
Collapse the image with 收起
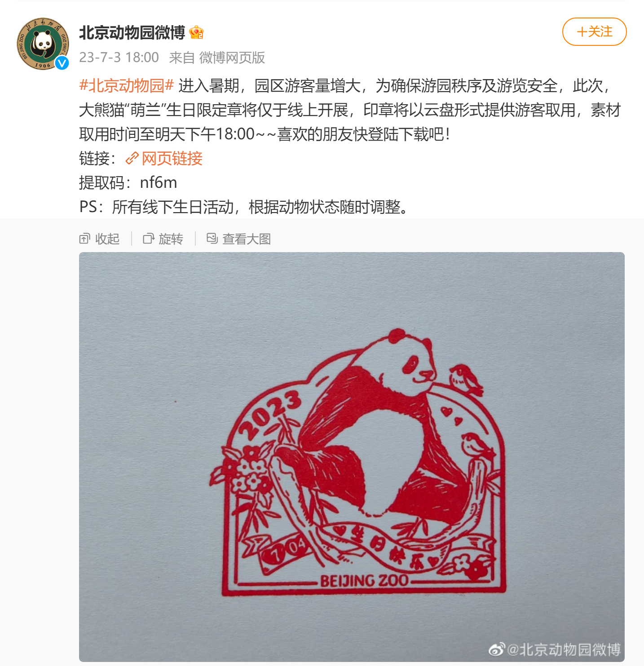(107, 239)
